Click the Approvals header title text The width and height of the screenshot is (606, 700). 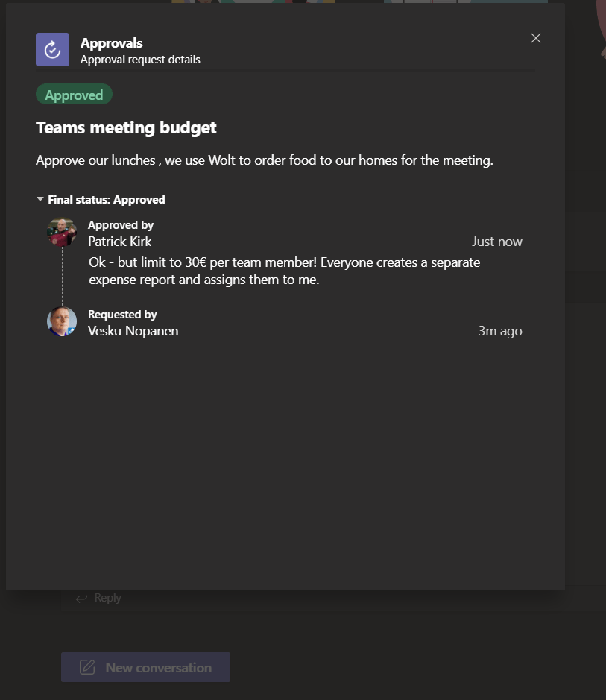point(111,43)
